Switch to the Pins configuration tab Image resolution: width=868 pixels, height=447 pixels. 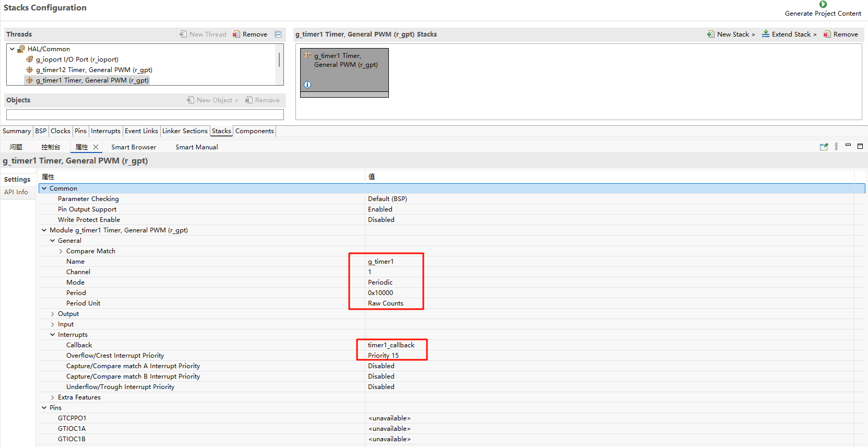[x=80, y=131]
